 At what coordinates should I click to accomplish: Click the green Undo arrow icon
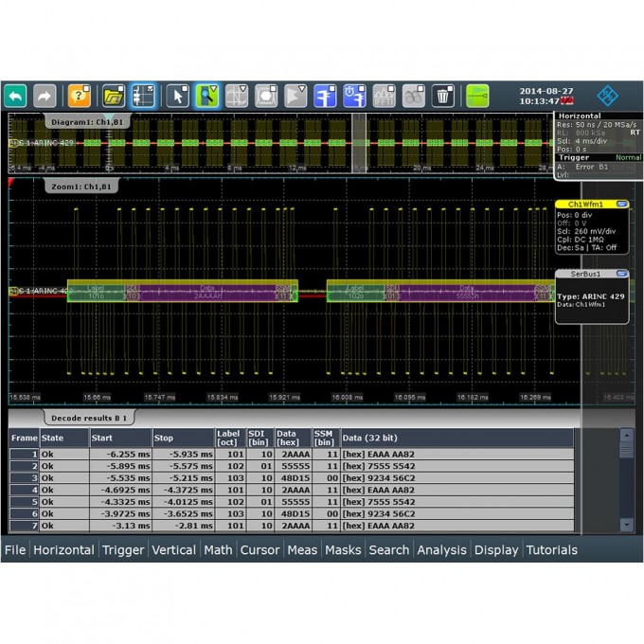15,96
